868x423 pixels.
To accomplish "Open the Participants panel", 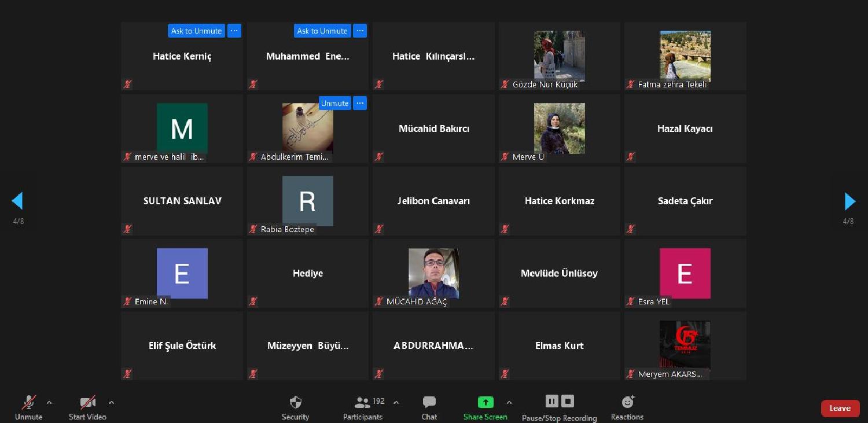I will [363, 403].
